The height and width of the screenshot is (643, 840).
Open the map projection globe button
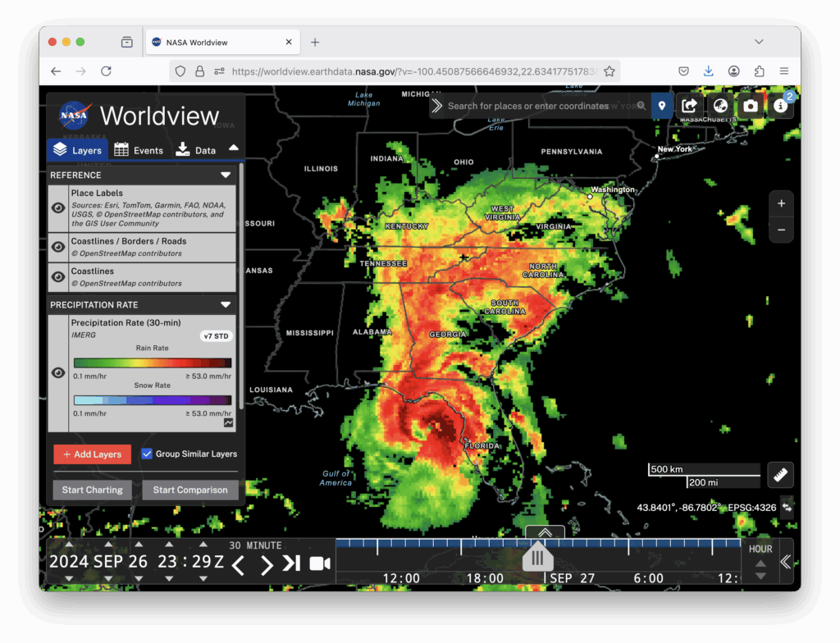tap(720, 106)
